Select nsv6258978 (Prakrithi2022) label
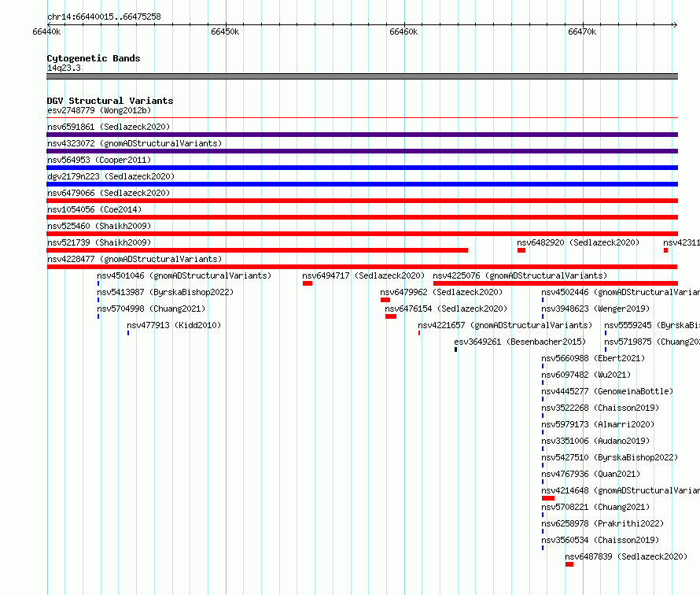Image resolution: width=700 pixels, height=595 pixels. tap(602, 523)
